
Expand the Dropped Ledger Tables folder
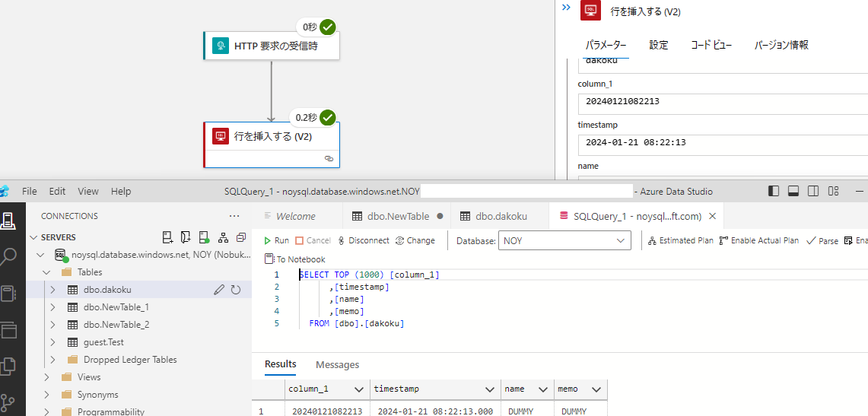(52, 360)
